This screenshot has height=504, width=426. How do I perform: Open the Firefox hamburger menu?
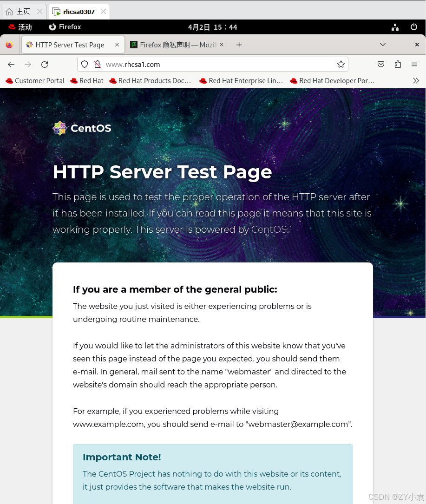click(414, 64)
